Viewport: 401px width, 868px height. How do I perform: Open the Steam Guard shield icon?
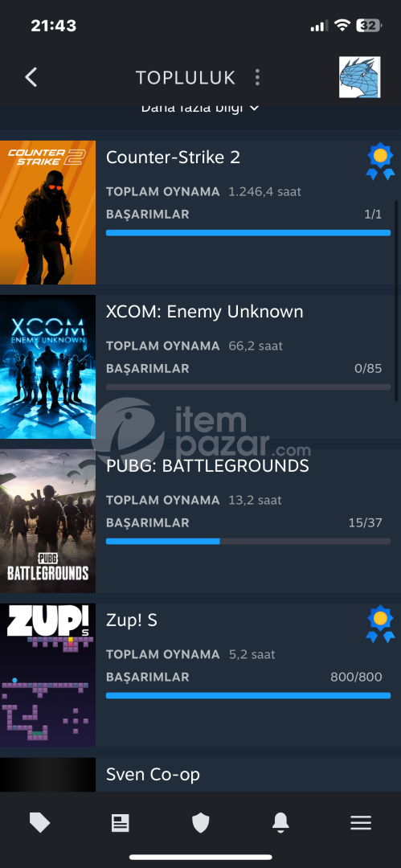click(201, 823)
